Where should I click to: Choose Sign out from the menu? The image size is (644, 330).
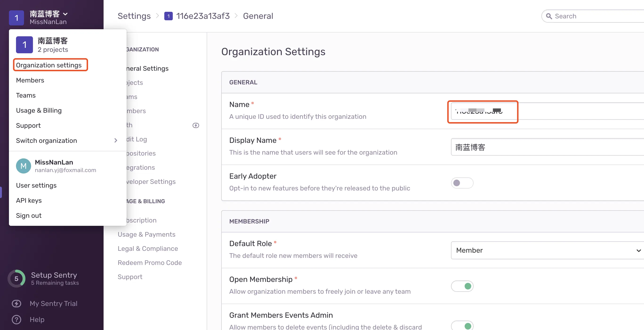tap(29, 215)
